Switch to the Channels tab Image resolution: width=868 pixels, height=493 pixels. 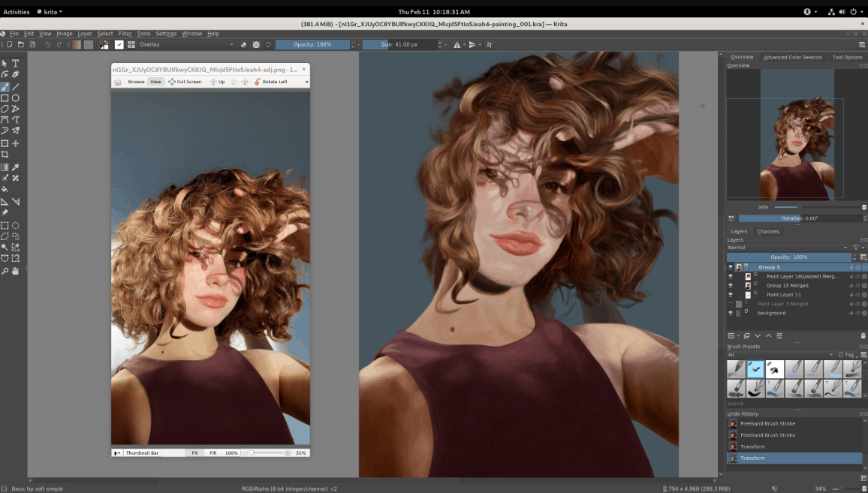(768, 231)
